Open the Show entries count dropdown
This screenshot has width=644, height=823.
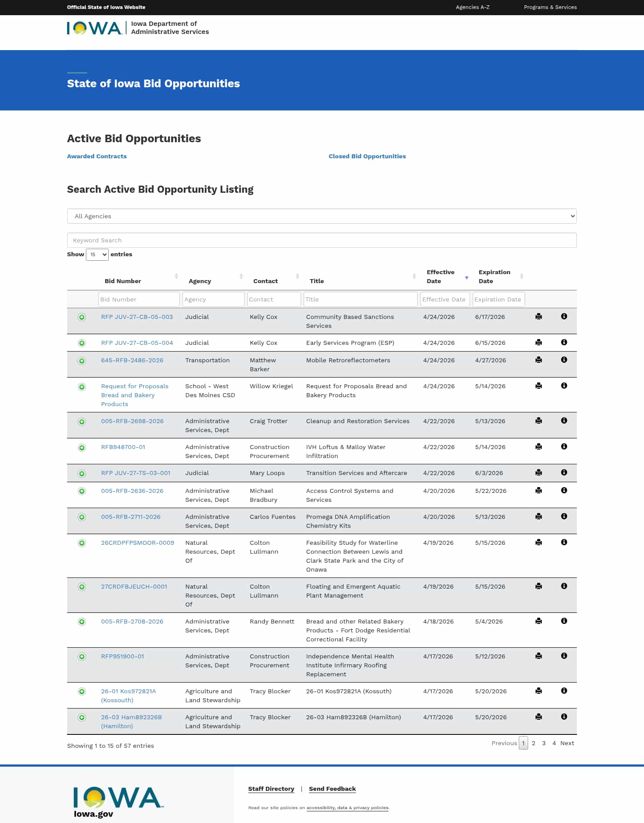(x=97, y=255)
